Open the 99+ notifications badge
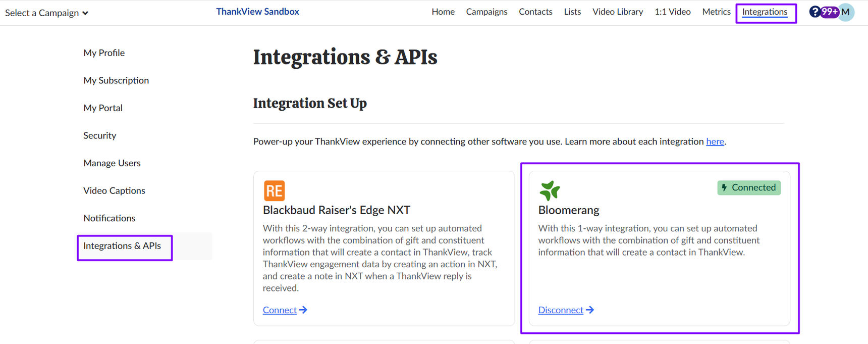The width and height of the screenshot is (868, 344). coord(829,12)
